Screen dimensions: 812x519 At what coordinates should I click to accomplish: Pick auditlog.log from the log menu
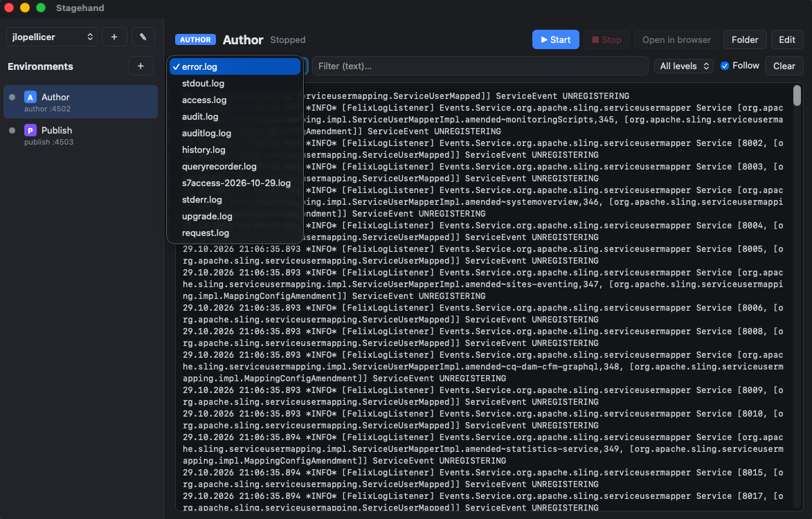coord(235,133)
